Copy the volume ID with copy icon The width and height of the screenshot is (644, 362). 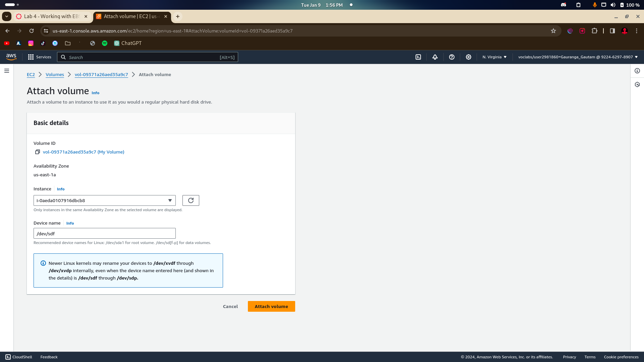(38, 152)
